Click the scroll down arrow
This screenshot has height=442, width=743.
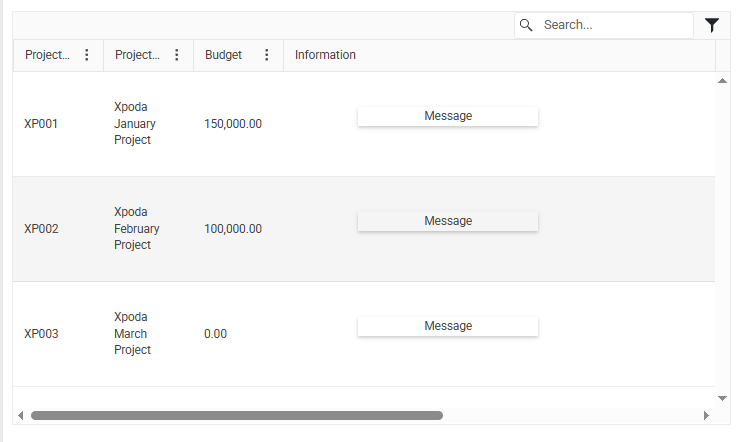(x=722, y=398)
